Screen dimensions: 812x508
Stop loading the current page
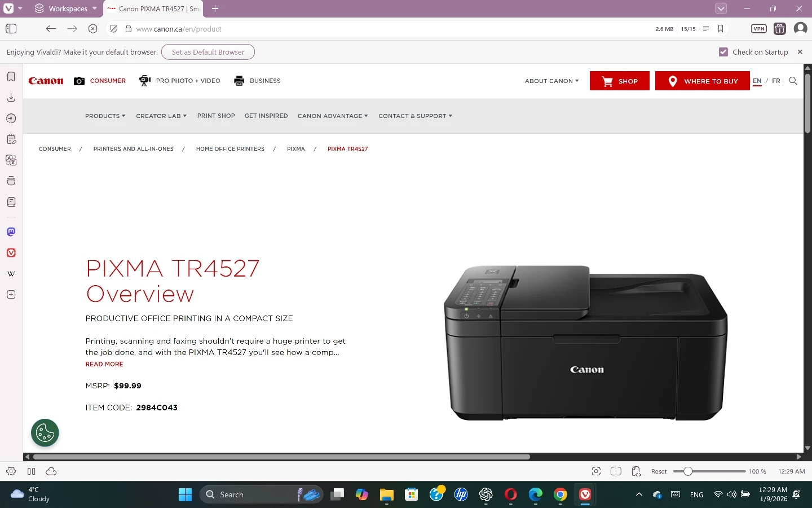[x=93, y=29]
